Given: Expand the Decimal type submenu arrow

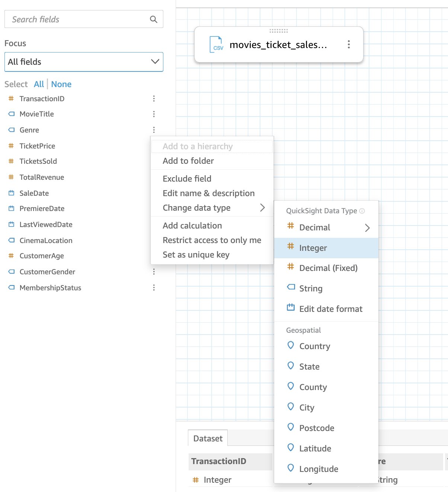Looking at the screenshot, I should [367, 228].
